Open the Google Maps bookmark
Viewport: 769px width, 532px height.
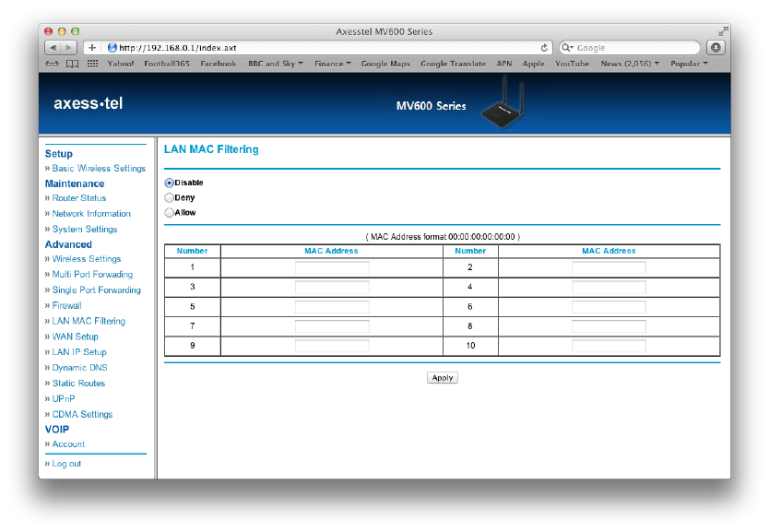(385, 64)
